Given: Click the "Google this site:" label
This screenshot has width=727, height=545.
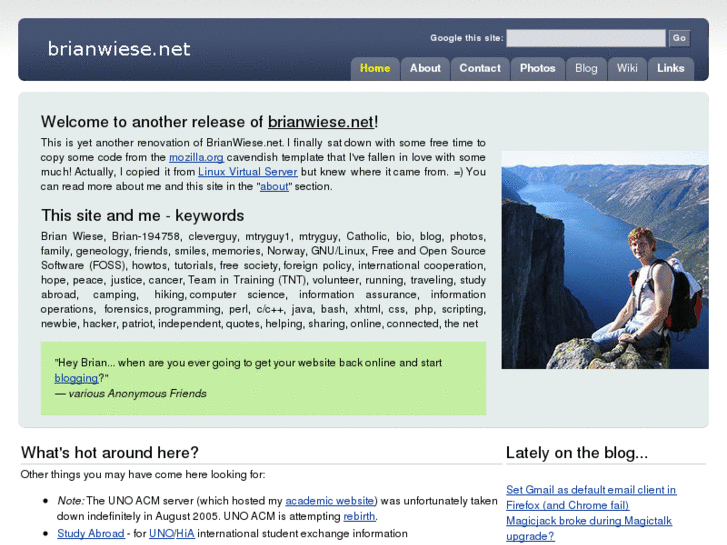Looking at the screenshot, I should click(x=466, y=38).
